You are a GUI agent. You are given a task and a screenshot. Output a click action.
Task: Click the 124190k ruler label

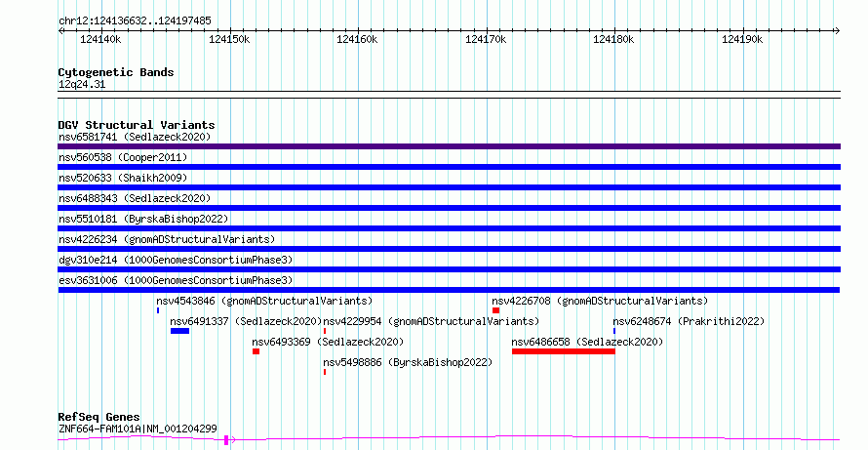click(x=742, y=39)
